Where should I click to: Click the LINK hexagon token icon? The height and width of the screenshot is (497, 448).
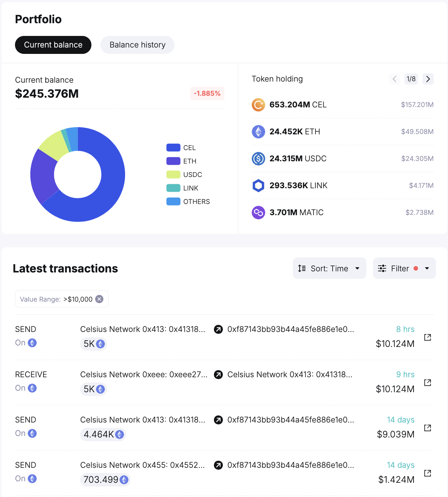pos(258,185)
